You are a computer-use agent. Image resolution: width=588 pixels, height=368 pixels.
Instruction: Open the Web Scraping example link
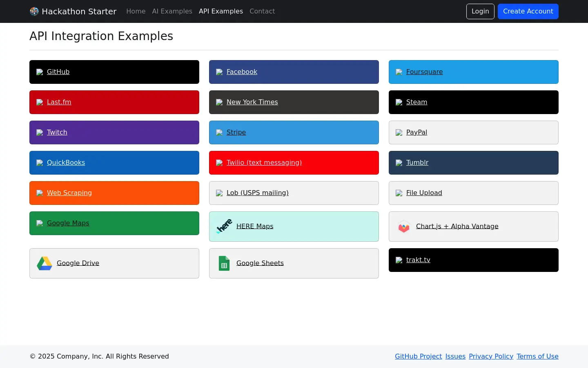point(69,193)
